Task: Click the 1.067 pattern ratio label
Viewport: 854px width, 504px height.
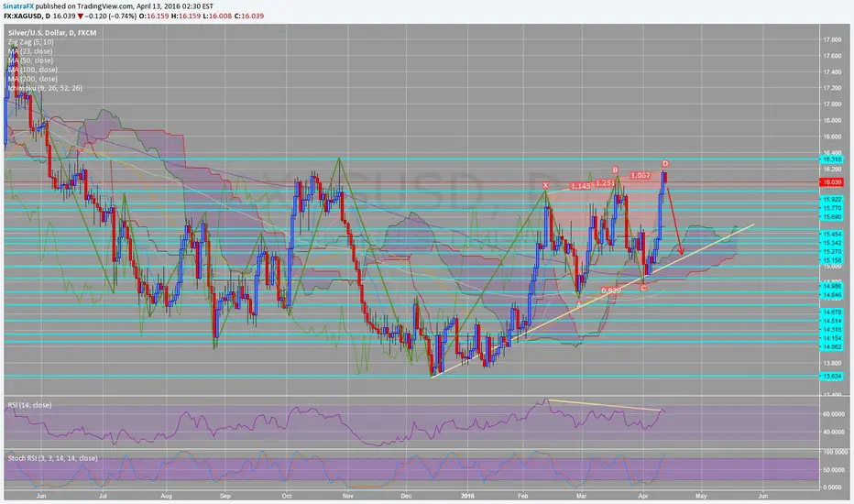Action: click(640, 175)
